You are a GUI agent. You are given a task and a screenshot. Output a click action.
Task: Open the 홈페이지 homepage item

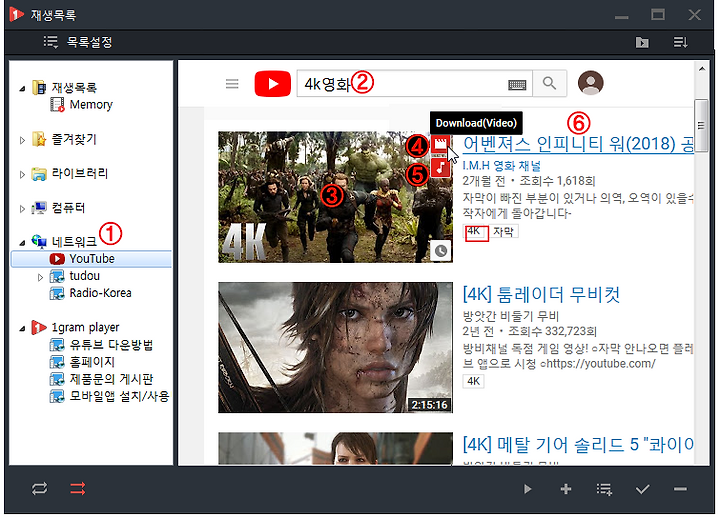click(x=82, y=362)
